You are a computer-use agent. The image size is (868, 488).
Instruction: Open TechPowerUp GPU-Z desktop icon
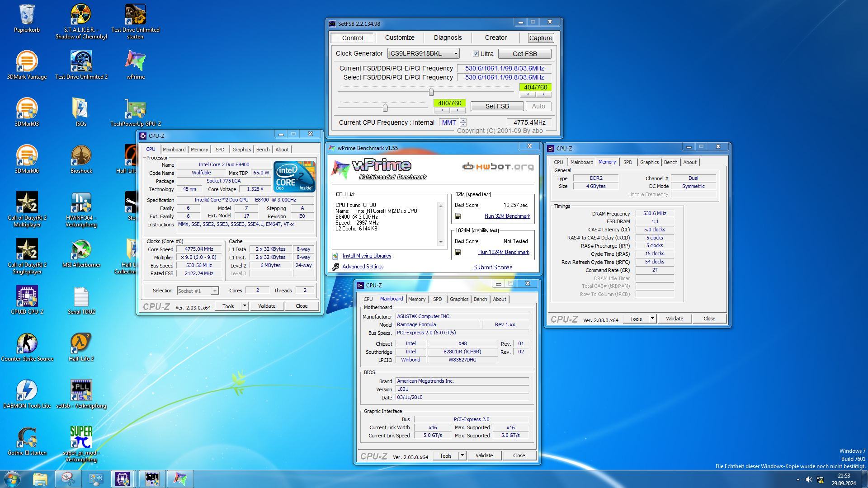135,109
